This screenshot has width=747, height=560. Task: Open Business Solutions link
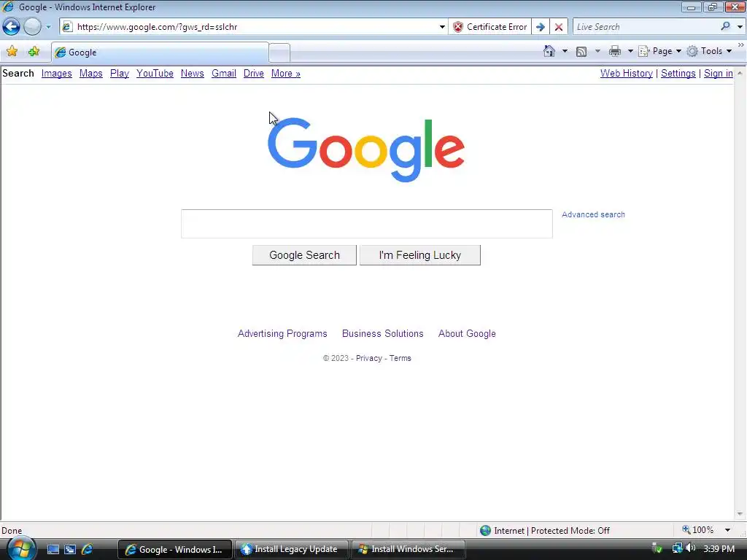tap(382, 334)
